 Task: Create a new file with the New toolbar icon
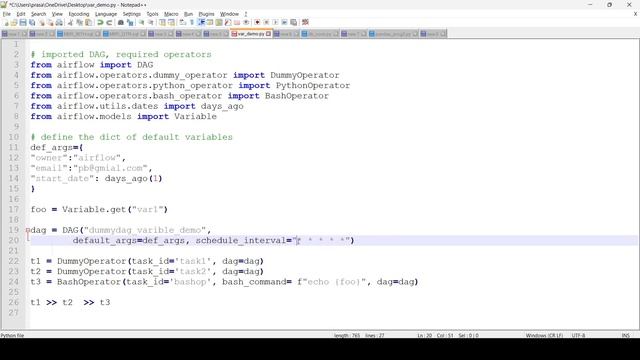[6, 22]
